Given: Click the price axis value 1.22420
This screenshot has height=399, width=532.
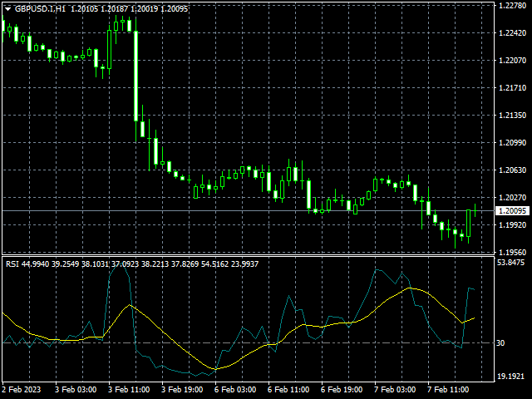Looking at the screenshot, I should tap(512, 33).
